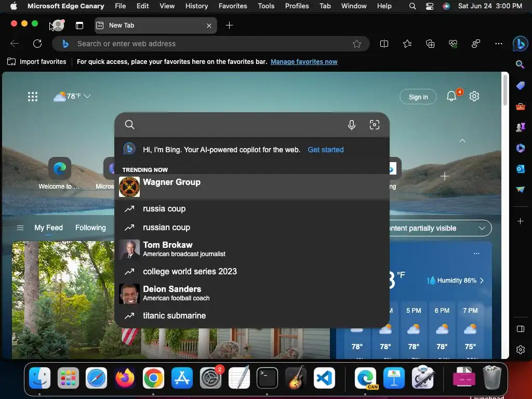
Task: Select college world series 2023 suggestion
Action: pos(252,271)
